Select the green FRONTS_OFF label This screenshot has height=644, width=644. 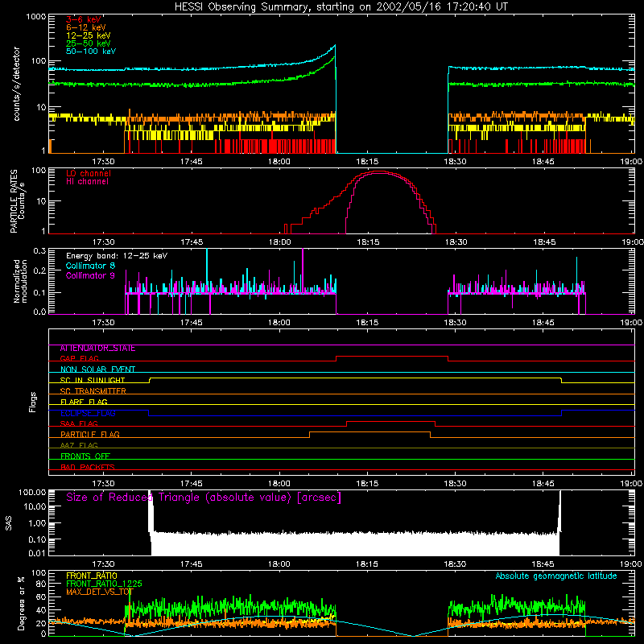pyautogui.click(x=85, y=456)
